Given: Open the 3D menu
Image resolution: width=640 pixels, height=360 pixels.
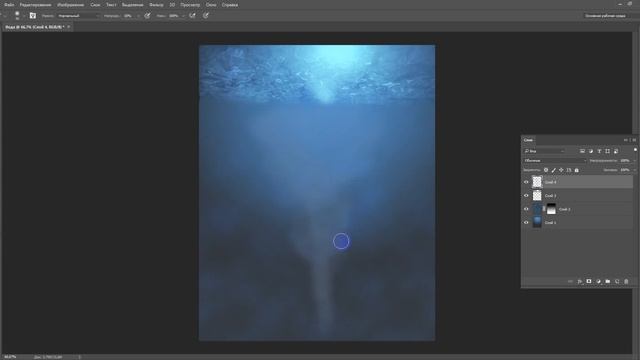Looking at the screenshot, I should click(172, 5).
